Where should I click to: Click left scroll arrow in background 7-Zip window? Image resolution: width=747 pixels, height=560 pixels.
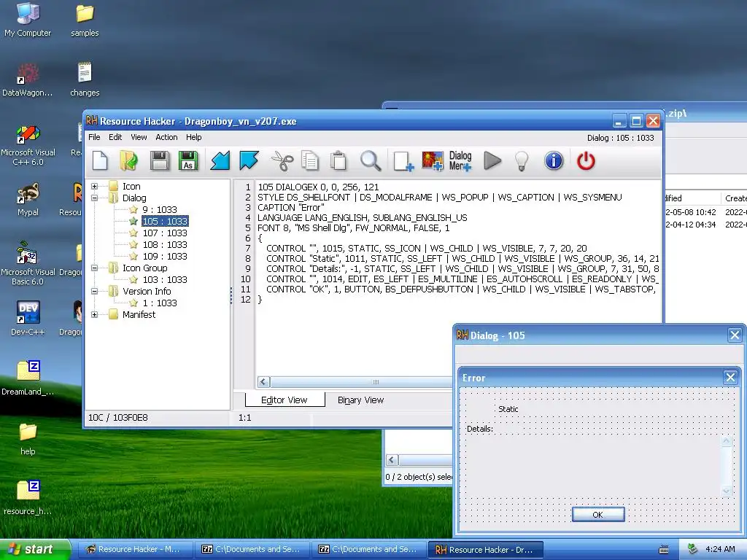pos(392,460)
